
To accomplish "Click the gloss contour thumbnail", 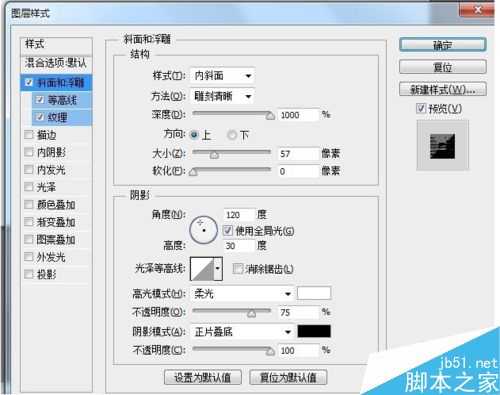I will coord(202,268).
